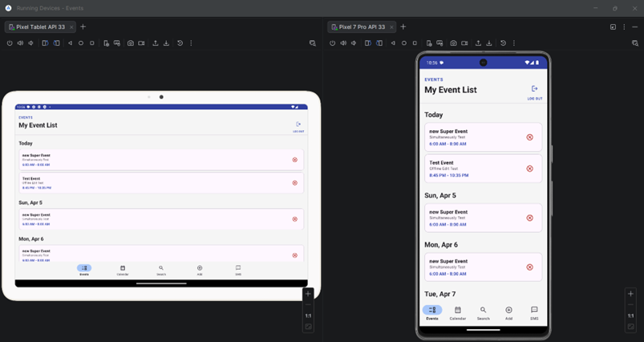
Task: Toggle 1:1 zoom for Pixel 7 Pro
Action: click(630, 316)
